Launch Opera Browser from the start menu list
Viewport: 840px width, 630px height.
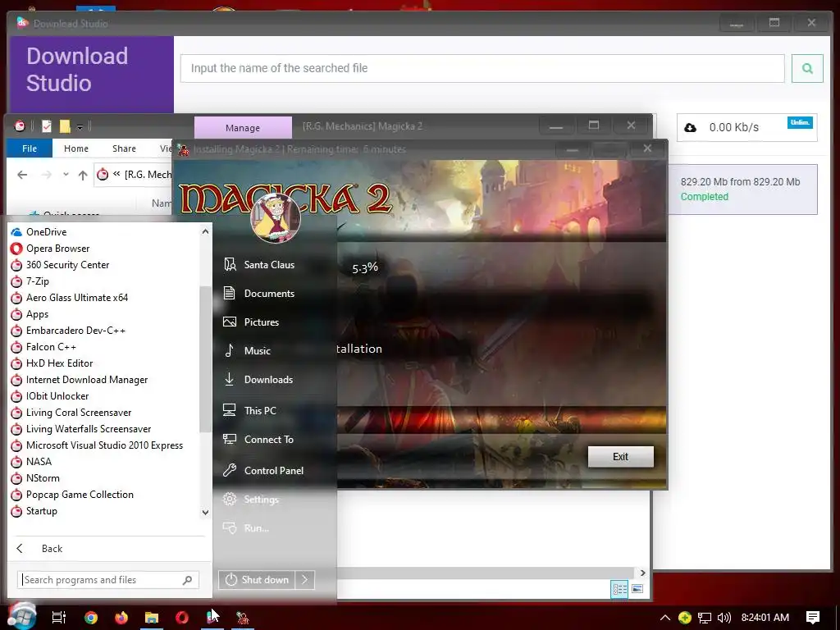[50, 249]
